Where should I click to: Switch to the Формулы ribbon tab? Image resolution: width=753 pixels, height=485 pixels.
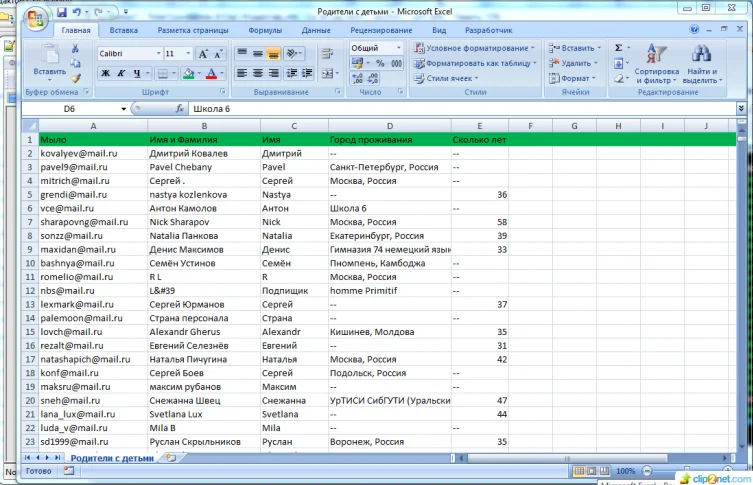(264, 31)
